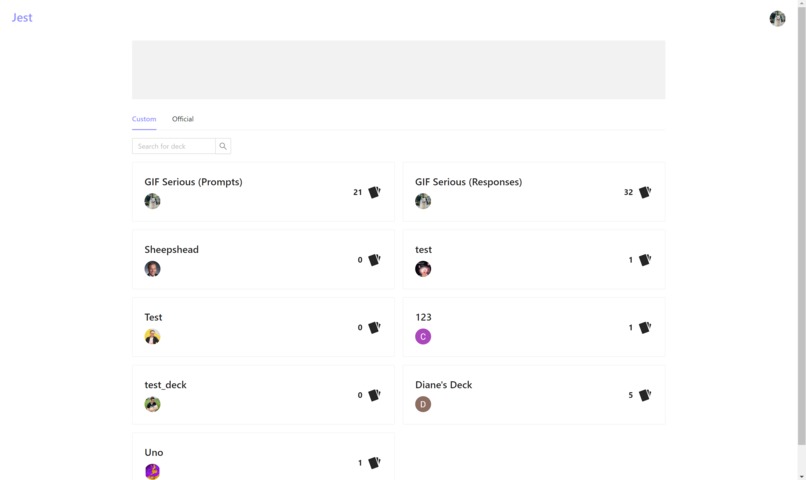Click the cards icon on the 123 deck
Screen dimensions: 806x480
[x=645, y=327]
